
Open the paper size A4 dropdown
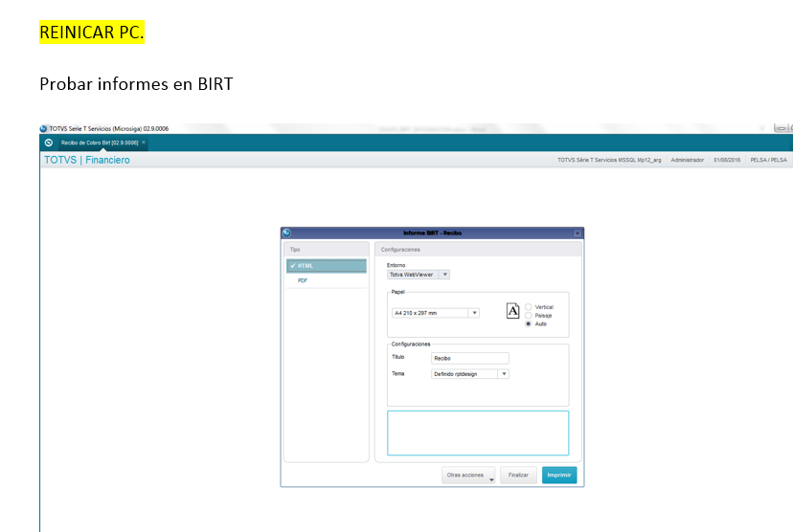tap(435, 313)
